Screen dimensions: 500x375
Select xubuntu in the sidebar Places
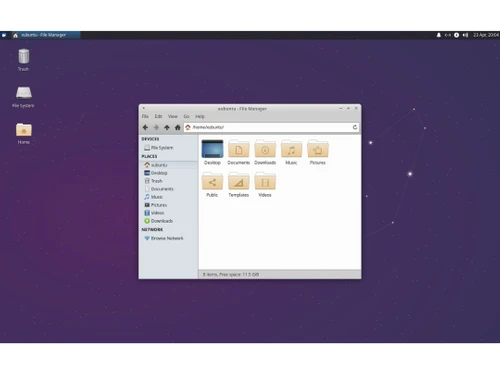pyautogui.click(x=168, y=165)
